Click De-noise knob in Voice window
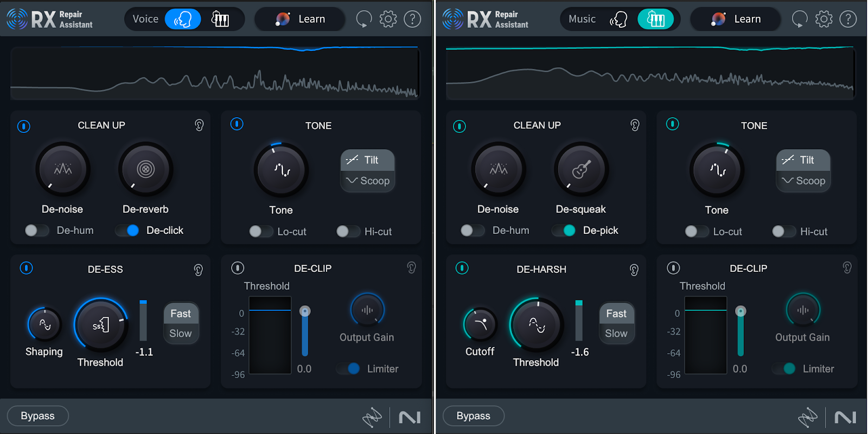The height and width of the screenshot is (434, 868). coord(62,169)
